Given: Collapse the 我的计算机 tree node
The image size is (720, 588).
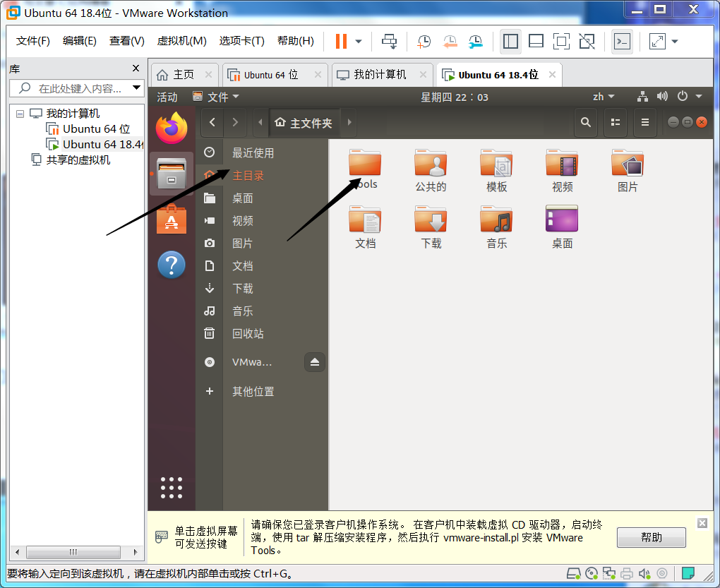Looking at the screenshot, I should [x=20, y=114].
